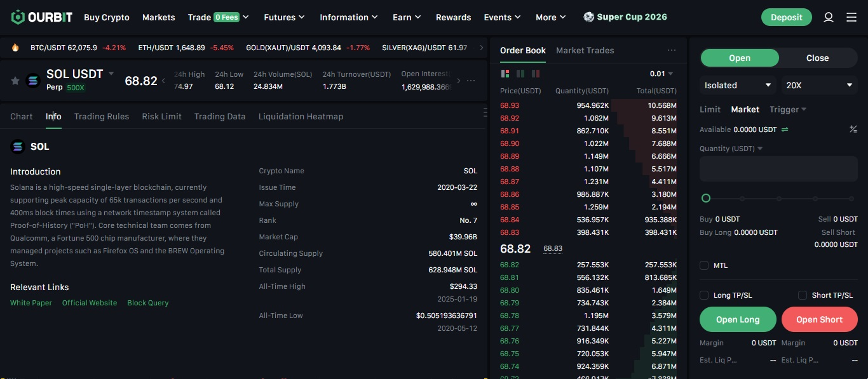Switch to Open position toggle
This screenshot has height=379, width=868.
[x=740, y=58]
